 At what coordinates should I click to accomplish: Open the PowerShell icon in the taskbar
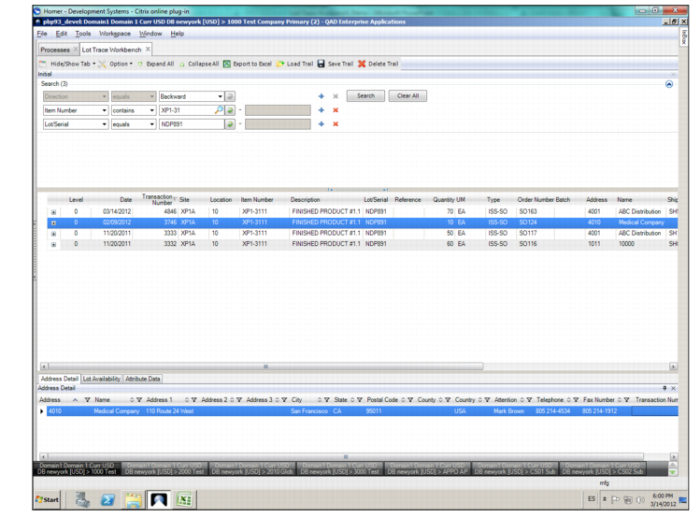(108, 500)
